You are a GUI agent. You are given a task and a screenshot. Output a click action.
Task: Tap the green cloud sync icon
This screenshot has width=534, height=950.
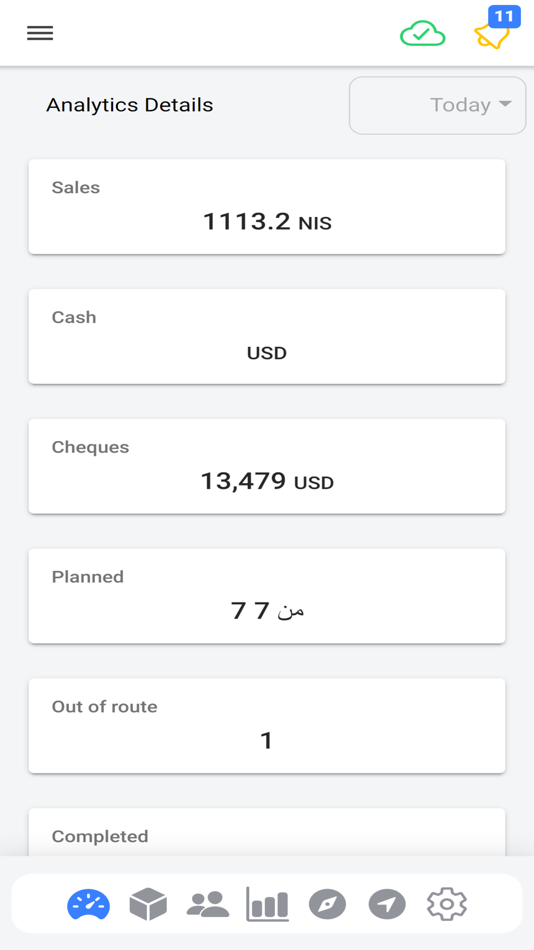pos(422,33)
